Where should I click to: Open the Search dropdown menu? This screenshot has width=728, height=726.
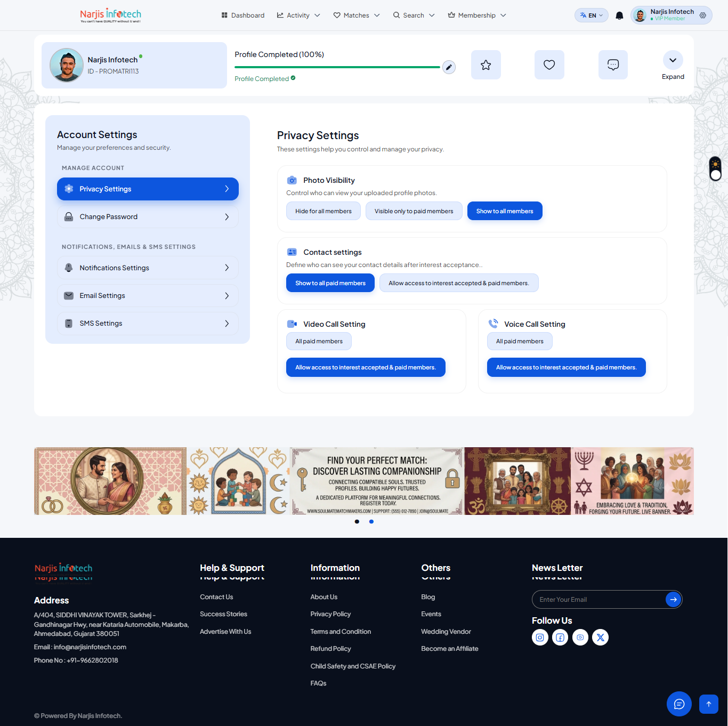click(414, 15)
